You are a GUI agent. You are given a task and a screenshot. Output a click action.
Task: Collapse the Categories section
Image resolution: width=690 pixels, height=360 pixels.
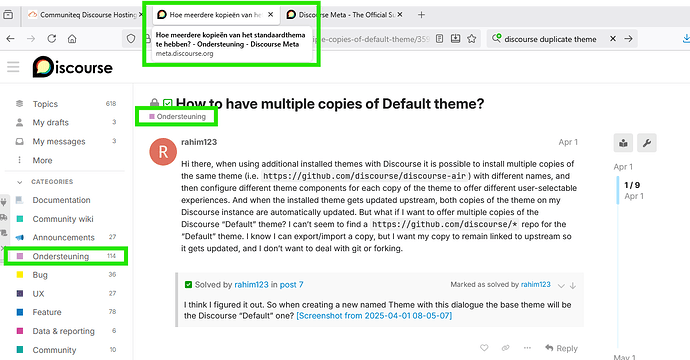pyautogui.click(x=19, y=182)
